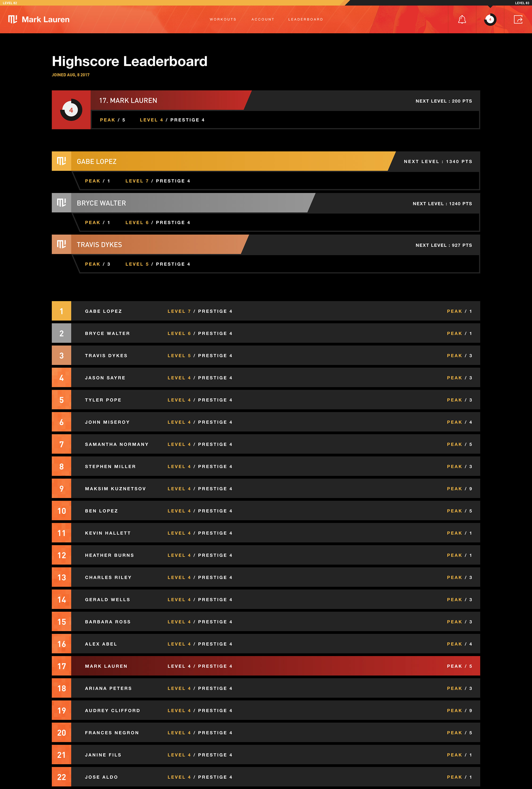
Task: Select the Frances Negron row
Action: click(266, 732)
